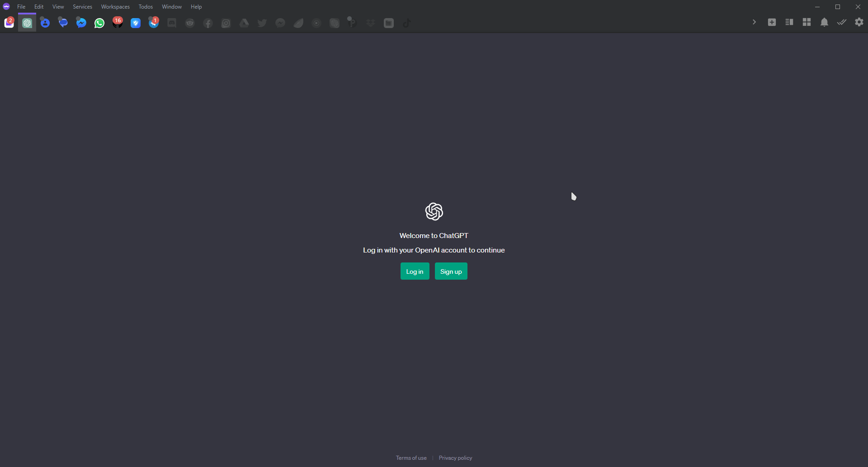Open the ChatGPT service tab
This screenshot has height=467, width=868.
(27, 23)
